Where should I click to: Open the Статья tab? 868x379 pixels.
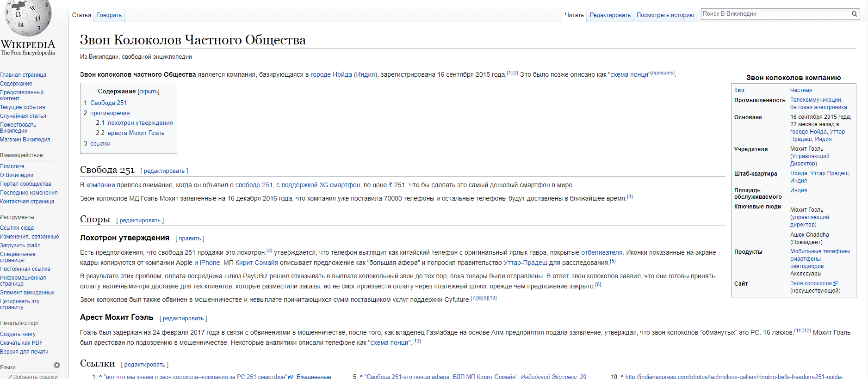[x=81, y=15]
